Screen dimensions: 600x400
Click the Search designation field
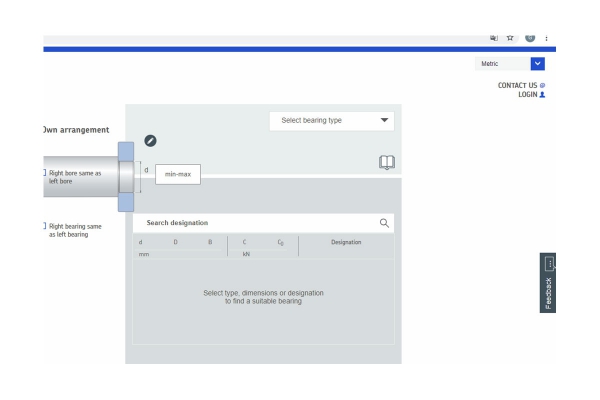coord(263,223)
